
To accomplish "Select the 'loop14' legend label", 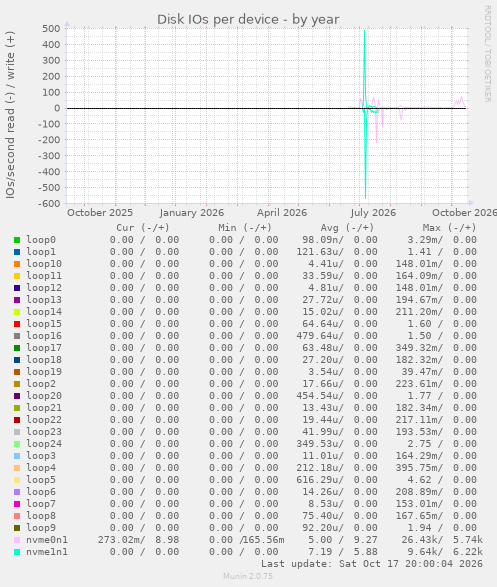I will pos(44,312).
